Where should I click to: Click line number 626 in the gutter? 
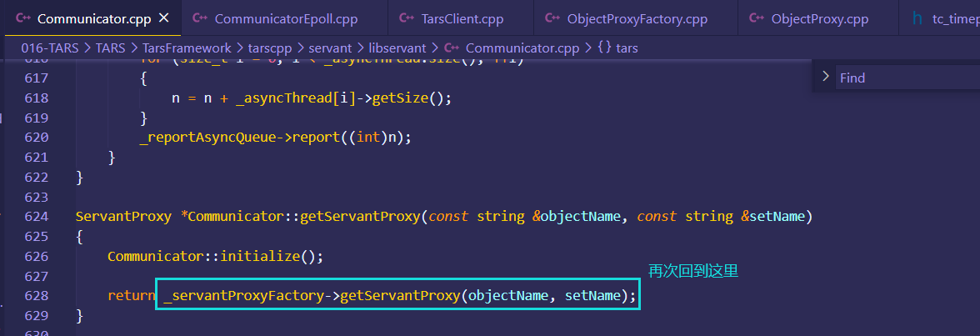coord(37,256)
